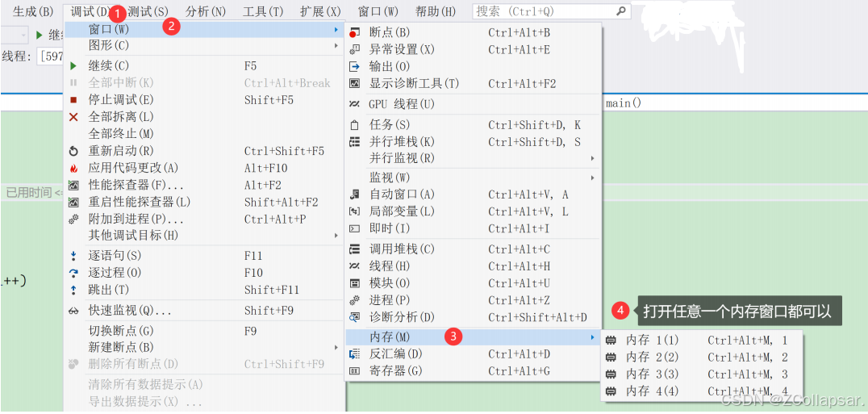Screen dimensions: 868x414
Task: Click the chip icon for 内存 4
Action: [x=611, y=391]
